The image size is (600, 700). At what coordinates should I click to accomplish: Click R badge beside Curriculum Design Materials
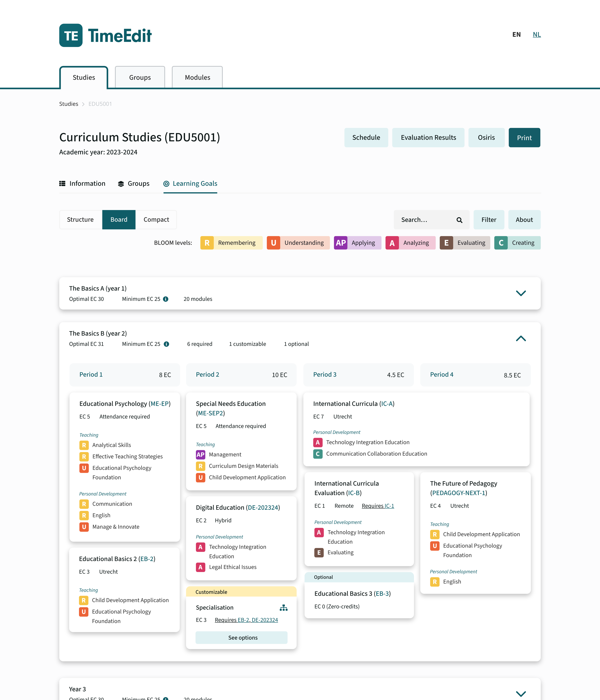200,466
